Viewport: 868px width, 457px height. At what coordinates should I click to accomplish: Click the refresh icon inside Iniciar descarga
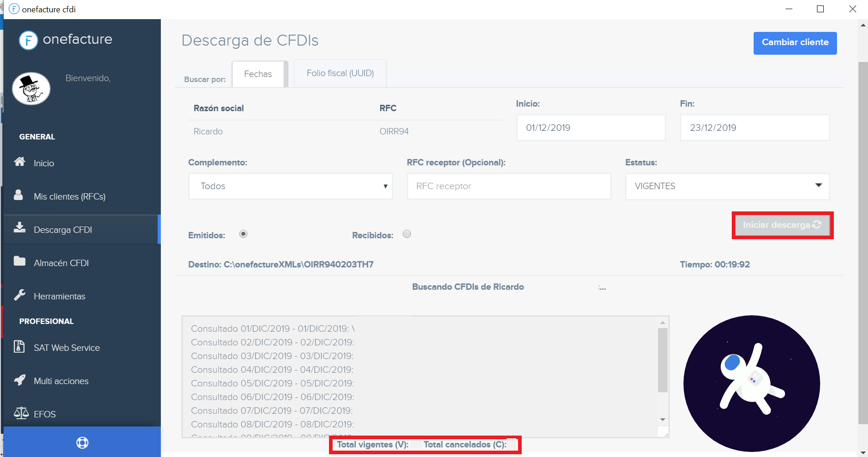(817, 224)
